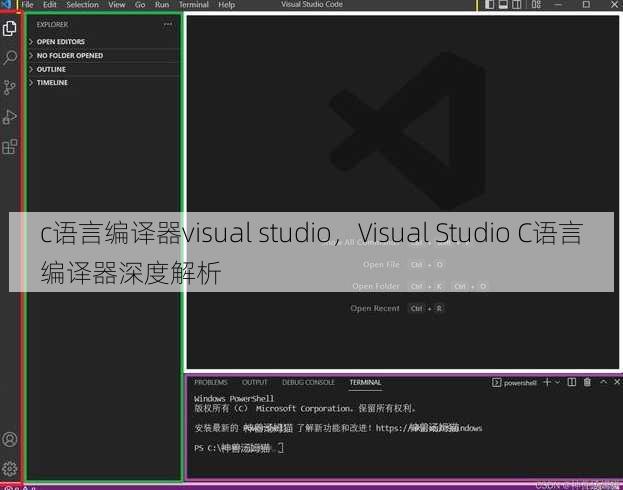Click the Visual Studio Code window title
623x490 pixels.
tap(312, 4)
